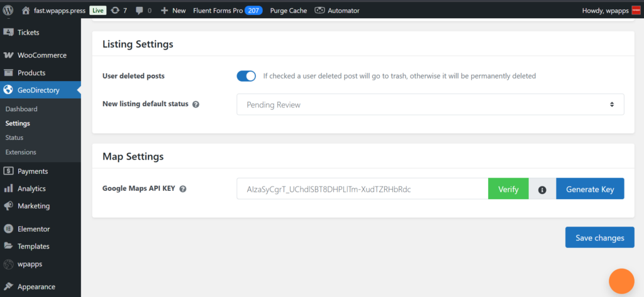Click the orange floating circle button
Image resolution: width=644 pixels, height=297 pixels.
621,281
